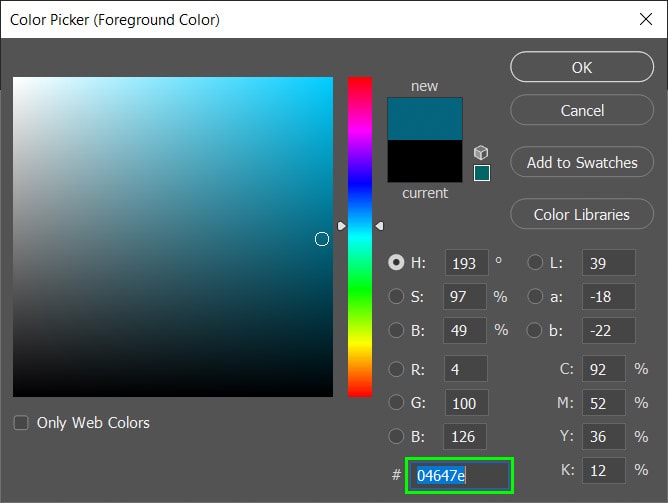
Task: Open Color Libraries
Action: point(582,214)
